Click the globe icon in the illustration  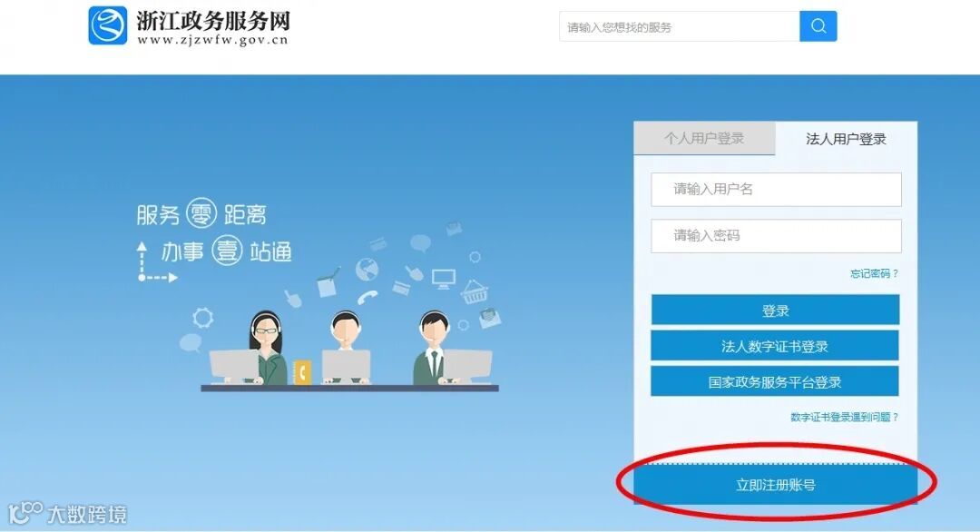(367, 270)
